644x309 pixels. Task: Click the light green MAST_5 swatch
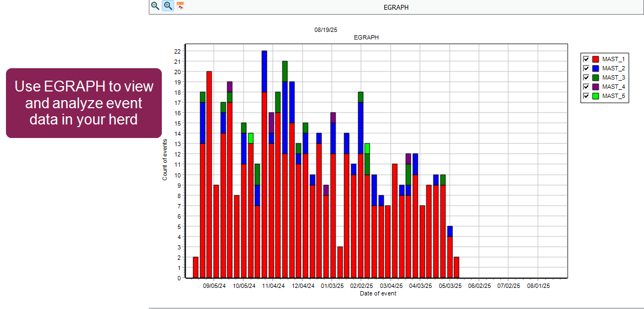(596, 96)
